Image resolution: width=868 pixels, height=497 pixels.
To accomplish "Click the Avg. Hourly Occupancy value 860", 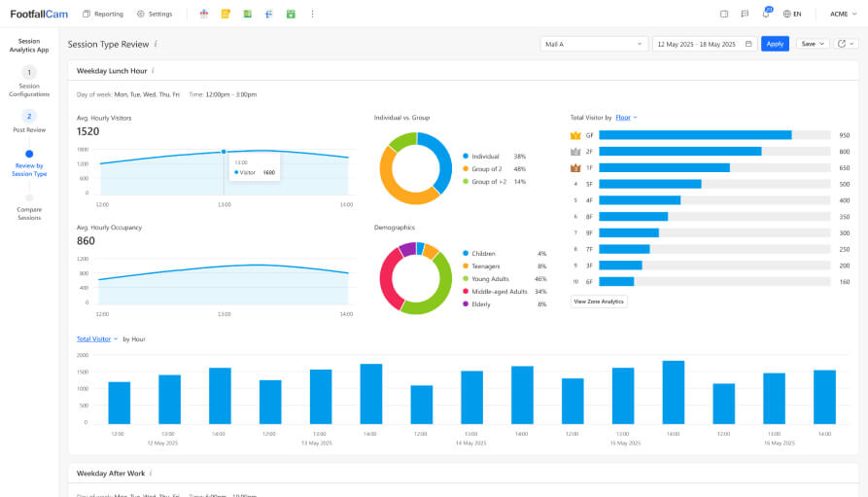I will pyautogui.click(x=86, y=241).
